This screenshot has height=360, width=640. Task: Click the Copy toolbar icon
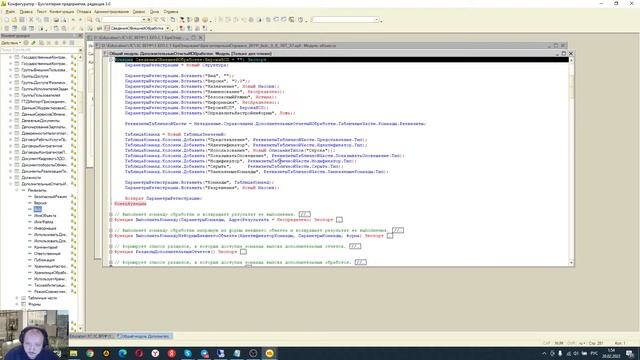(x=39, y=20)
